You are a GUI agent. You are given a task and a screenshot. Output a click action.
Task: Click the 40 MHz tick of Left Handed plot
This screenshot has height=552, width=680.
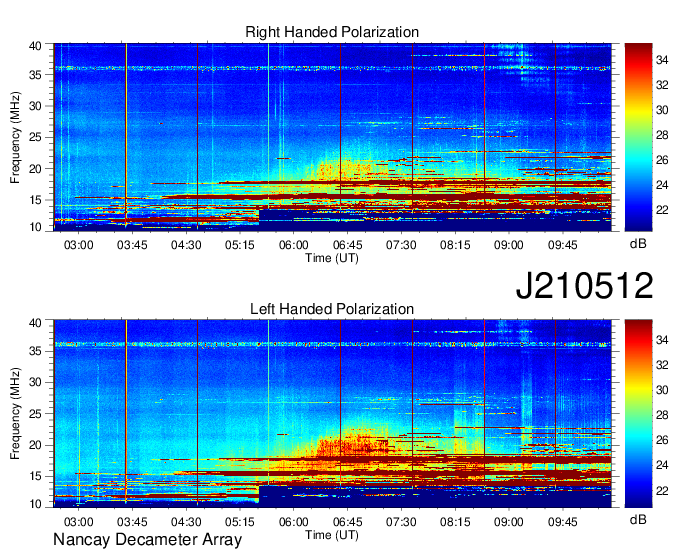coord(35,323)
